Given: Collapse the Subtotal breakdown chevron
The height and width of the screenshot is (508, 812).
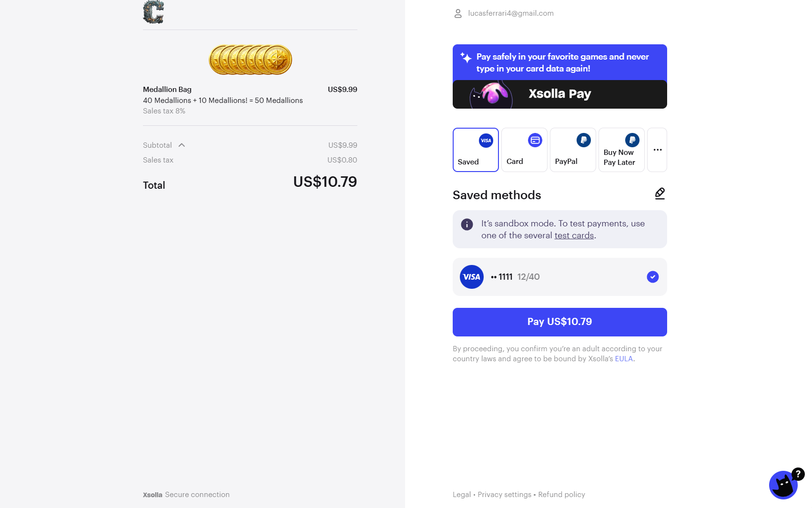Looking at the screenshot, I should (182, 145).
